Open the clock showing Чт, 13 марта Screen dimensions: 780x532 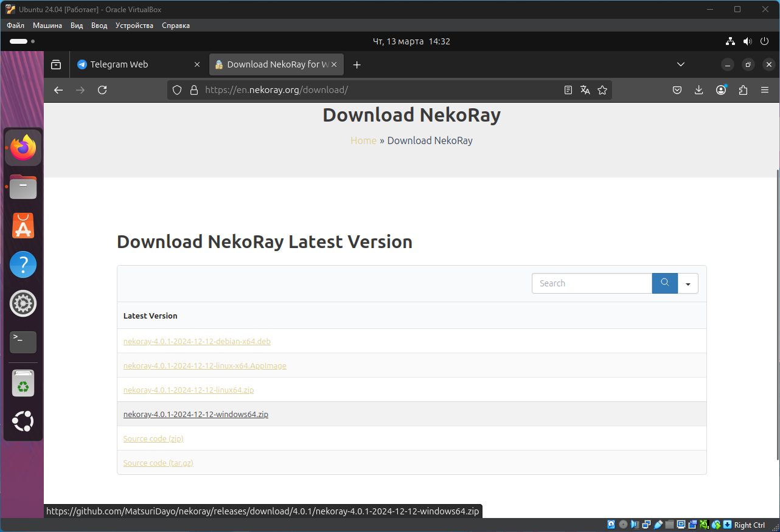[411, 41]
